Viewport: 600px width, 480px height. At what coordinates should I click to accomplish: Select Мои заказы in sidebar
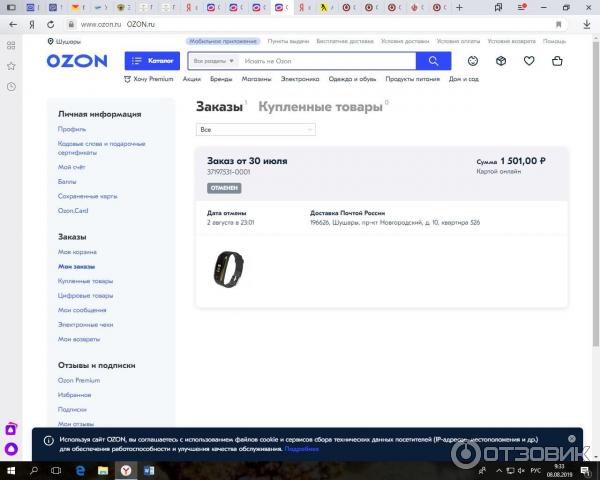pos(76,266)
